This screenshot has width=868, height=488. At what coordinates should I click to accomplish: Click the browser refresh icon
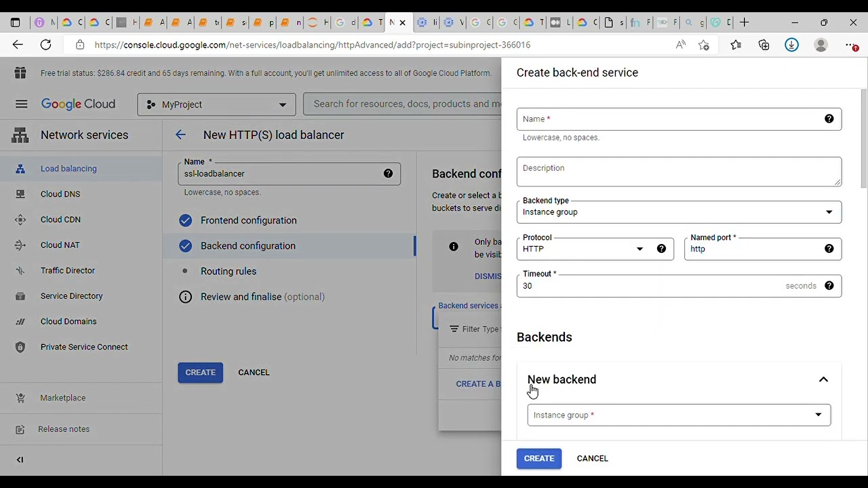pos(45,45)
